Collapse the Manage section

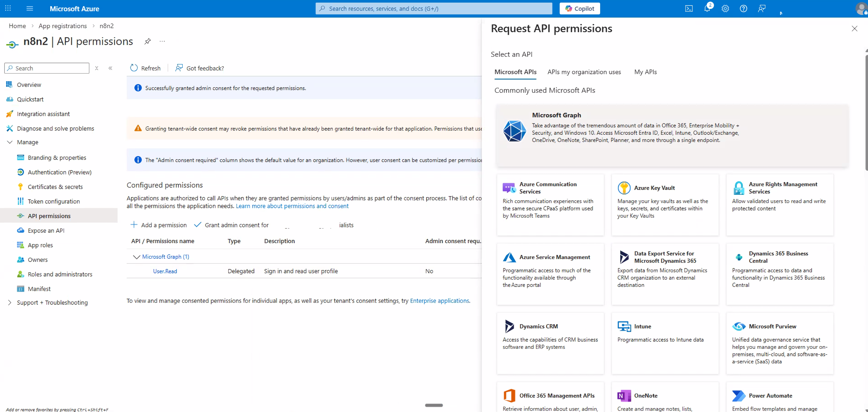coord(10,142)
